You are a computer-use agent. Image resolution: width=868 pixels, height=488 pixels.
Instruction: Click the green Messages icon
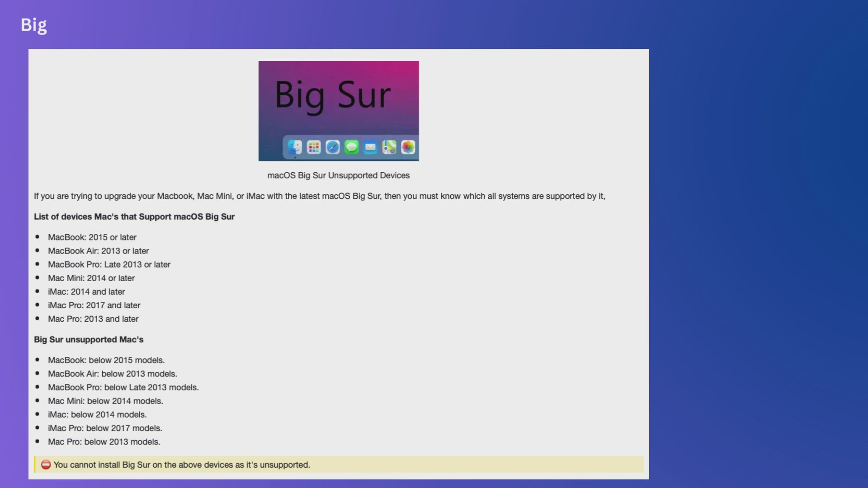pos(351,147)
